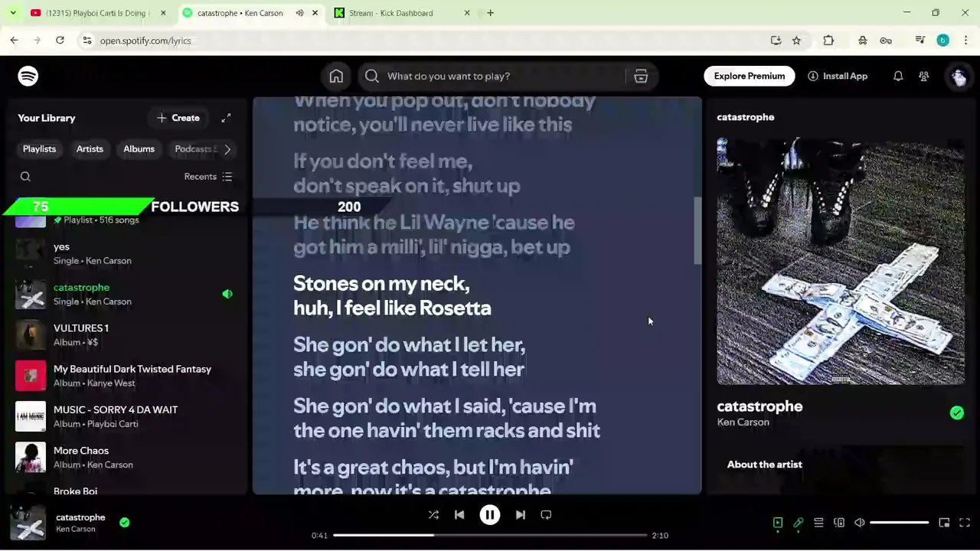Filter library by Albums
Viewport: 980px width, 551px height.
(139, 149)
